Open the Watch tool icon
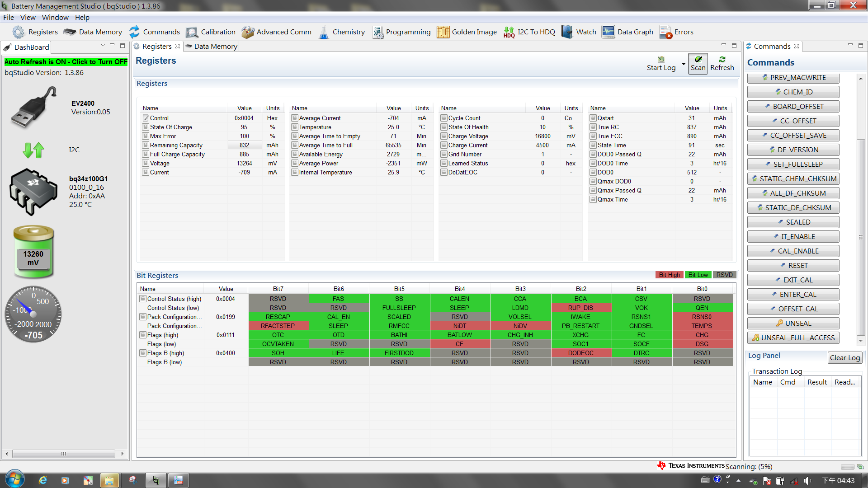The height and width of the screenshot is (488, 868). tap(567, 32)
